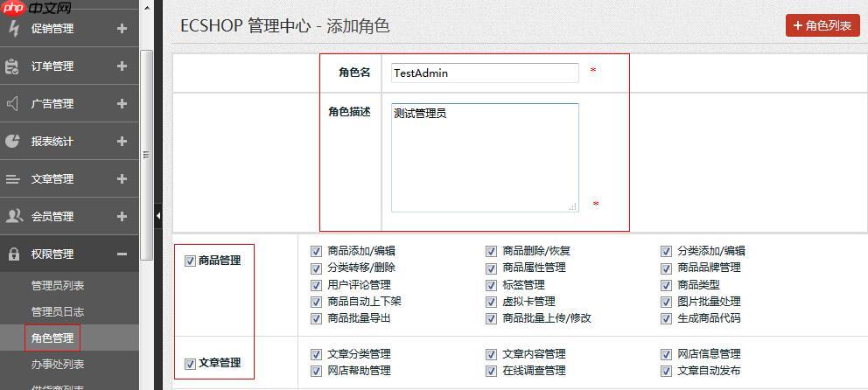This screenshot has height=390, width=868.
Task: Click the page title ECSHOP 管理中心 - 添加角色
Action: pos(285,26)
